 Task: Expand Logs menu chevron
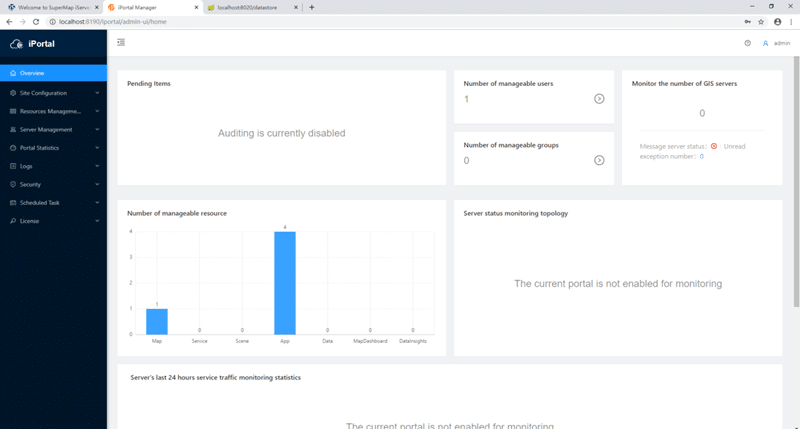(x=97, y=166)
